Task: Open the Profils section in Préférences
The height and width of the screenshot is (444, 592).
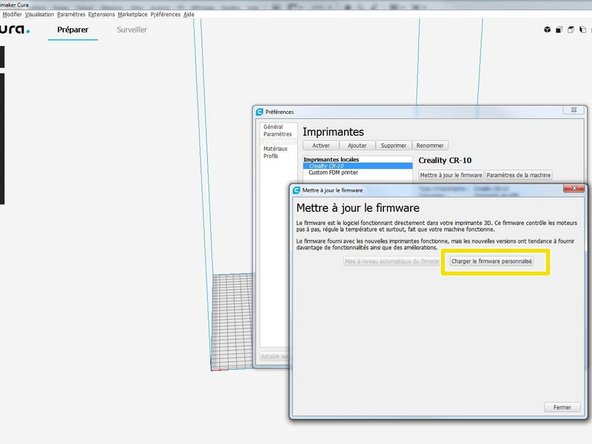Action: (x=271, y=156)
